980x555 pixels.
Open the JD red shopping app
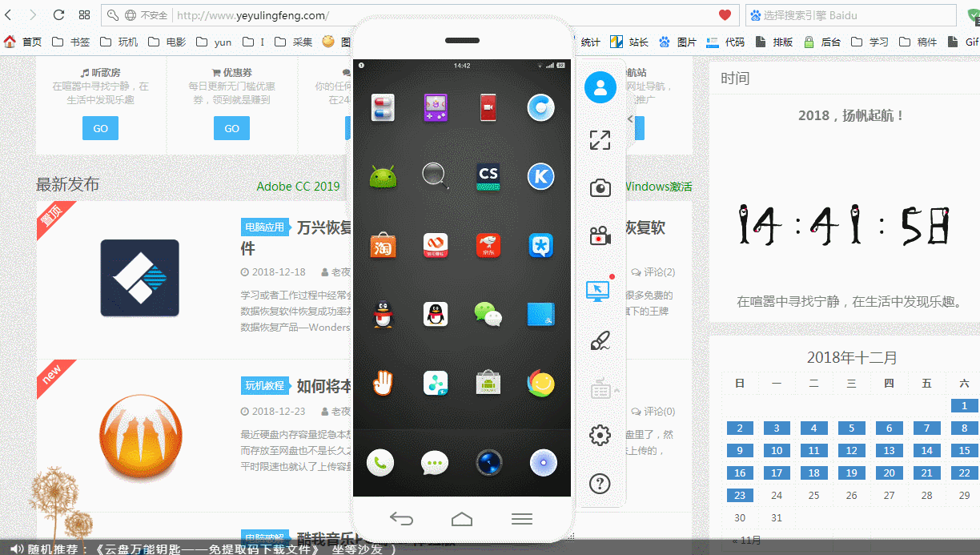[488, 245]
